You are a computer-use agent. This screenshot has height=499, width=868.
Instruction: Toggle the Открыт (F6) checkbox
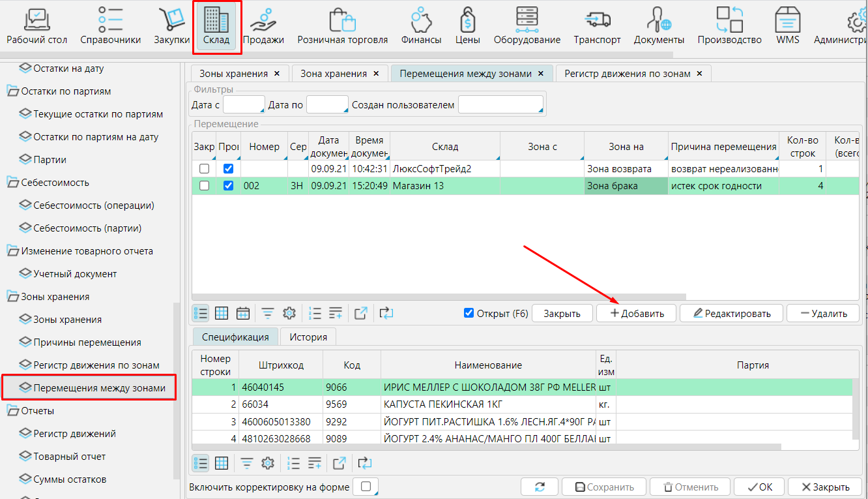coord(469,313)
